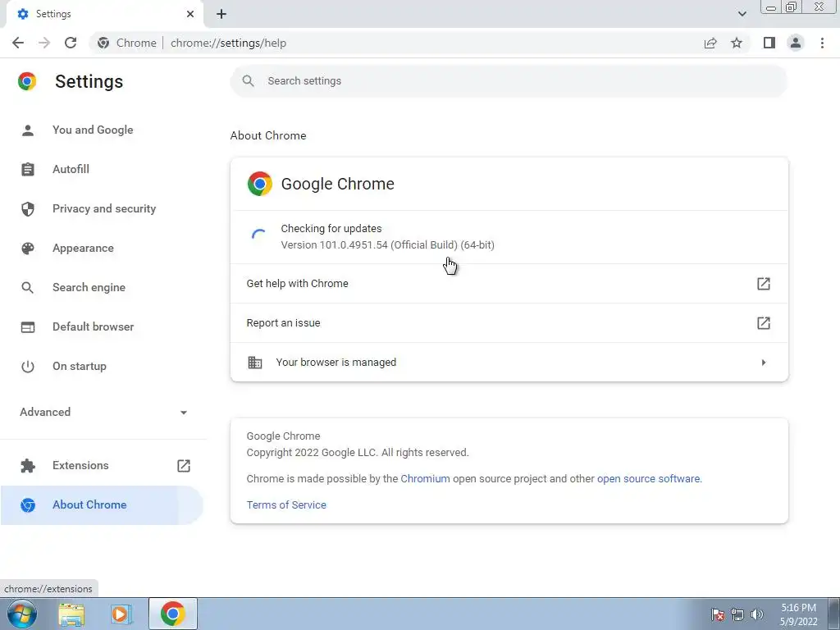
Task: Open a new tab with plus button
Action: pyautogui.click(x=221, y=14)
